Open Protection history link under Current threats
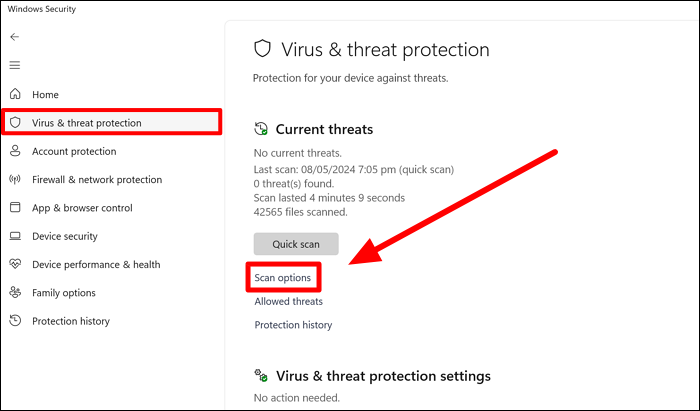This screenshot has height=411, width=700. click(293, 325)
